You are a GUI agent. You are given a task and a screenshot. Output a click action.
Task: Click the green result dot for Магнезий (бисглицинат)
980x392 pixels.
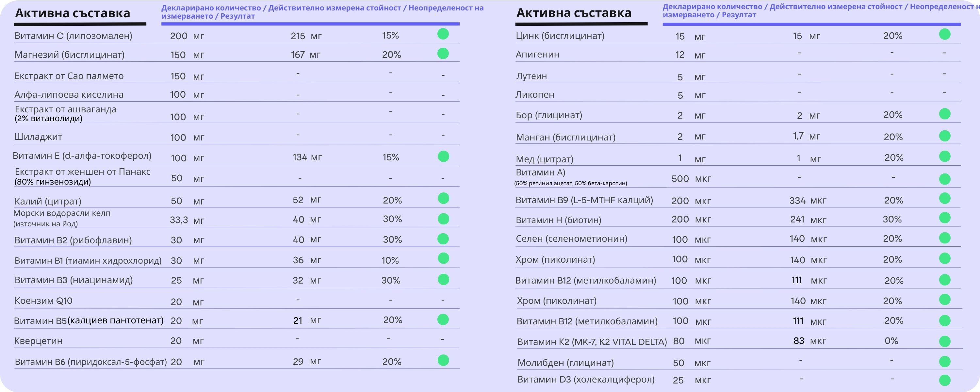[x=443, y=54]
